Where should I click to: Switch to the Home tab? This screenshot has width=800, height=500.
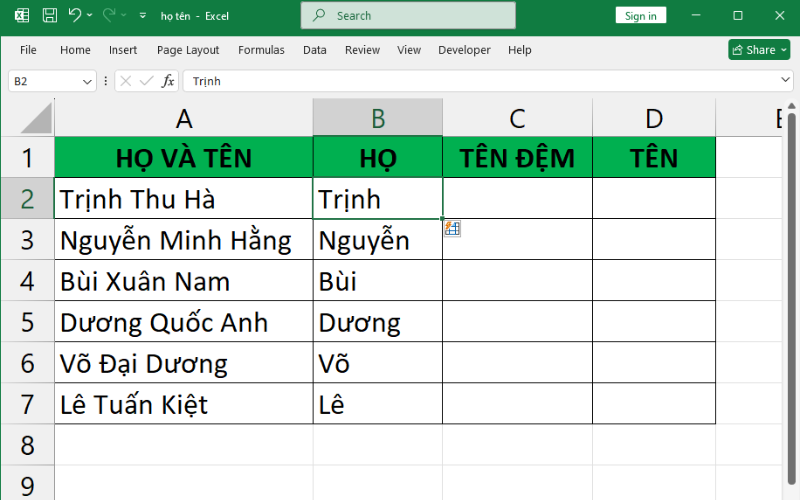75,50
